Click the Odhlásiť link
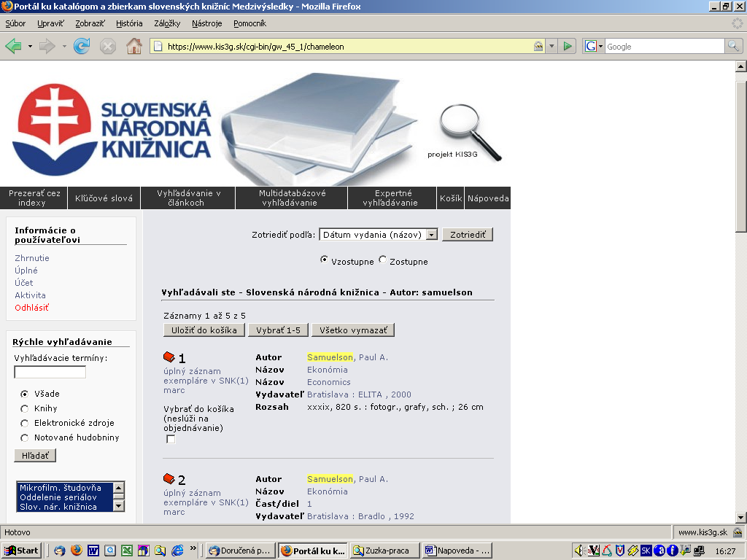The image size is (747, 560). click(x=31, y=308)
